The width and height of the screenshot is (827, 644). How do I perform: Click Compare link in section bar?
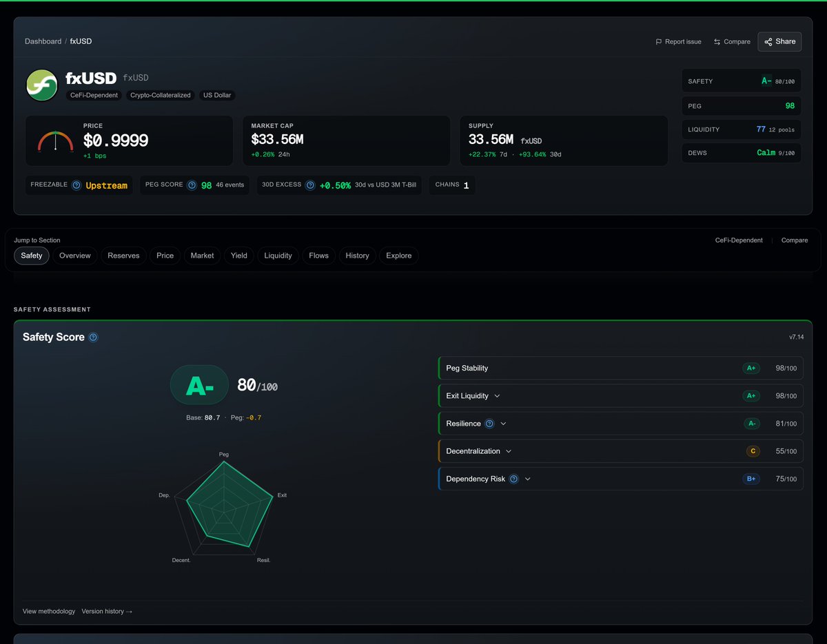point(795,240)
